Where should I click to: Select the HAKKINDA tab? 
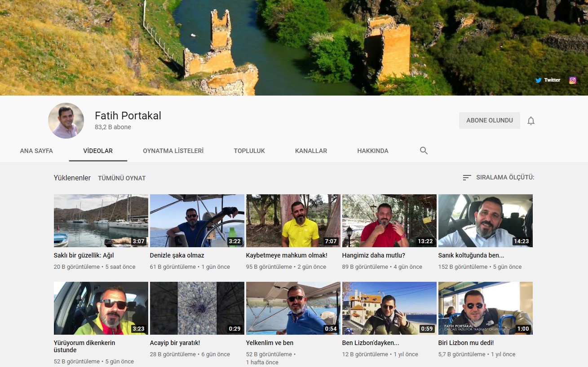[373, 151]
